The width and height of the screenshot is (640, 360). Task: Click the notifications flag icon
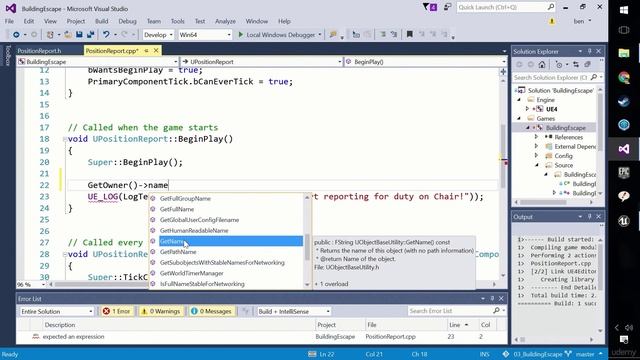[x=429, y=7]
